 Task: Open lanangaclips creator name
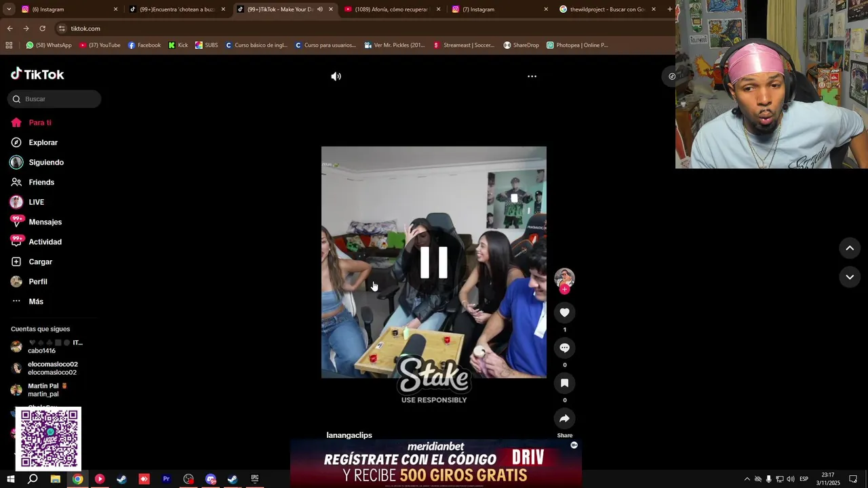[x=349, y=435]
